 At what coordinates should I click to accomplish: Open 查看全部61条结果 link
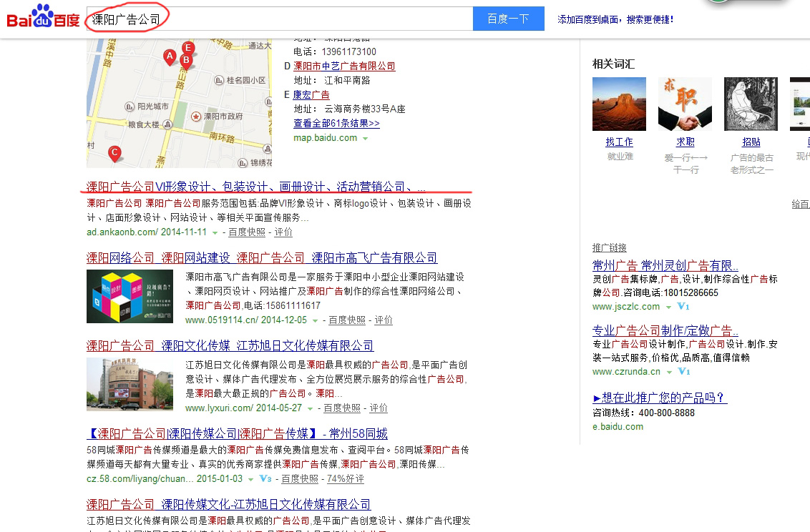click(336, 123)
